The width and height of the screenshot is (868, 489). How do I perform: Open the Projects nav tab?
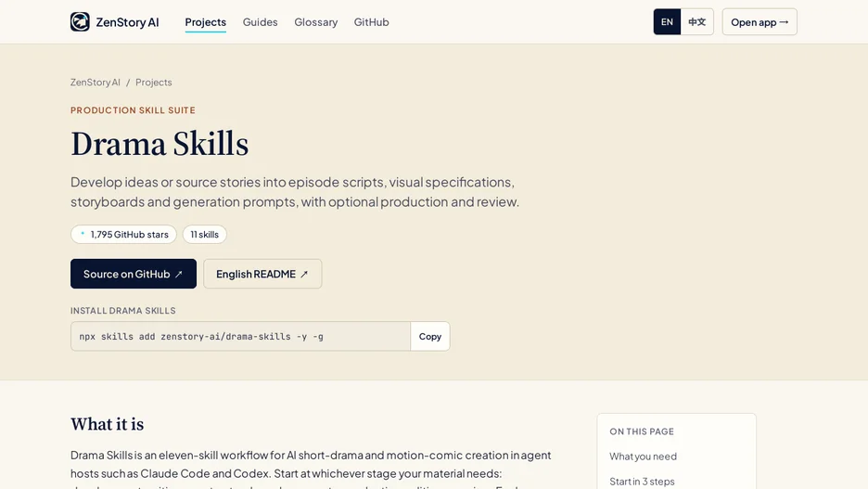click(x=205, y=22)
